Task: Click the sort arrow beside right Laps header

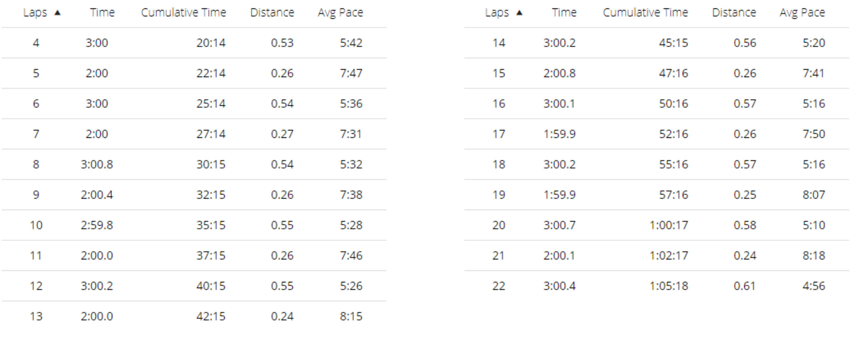Action: tap(519, 13)
